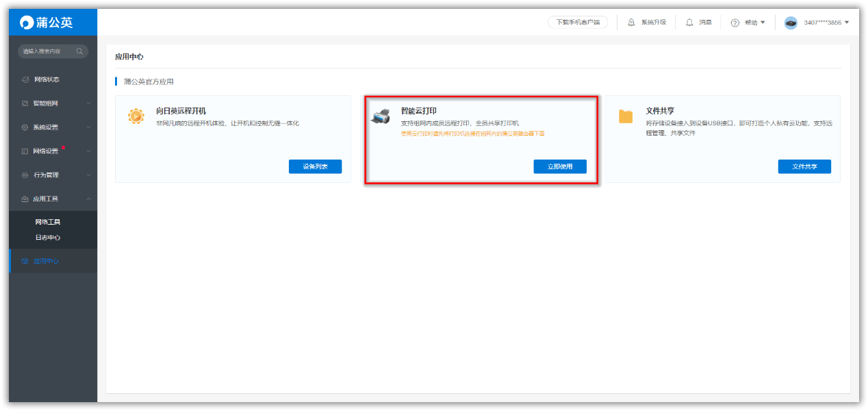
Task: Click the 应用工具 toolbox icon
Action: point(25,199)
